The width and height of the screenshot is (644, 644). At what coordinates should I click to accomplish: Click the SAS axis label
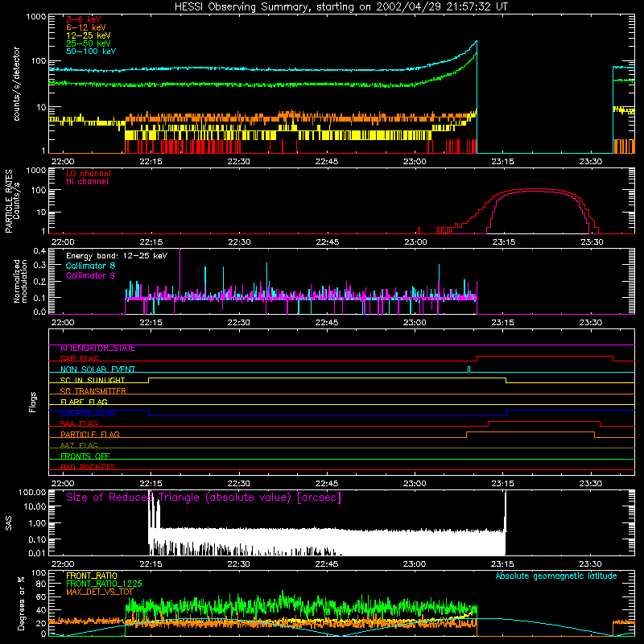(x=9, y=523)
